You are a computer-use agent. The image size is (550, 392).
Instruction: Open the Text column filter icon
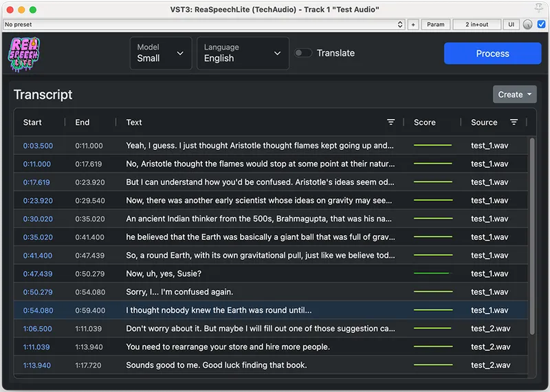click(x=390, y=122)
